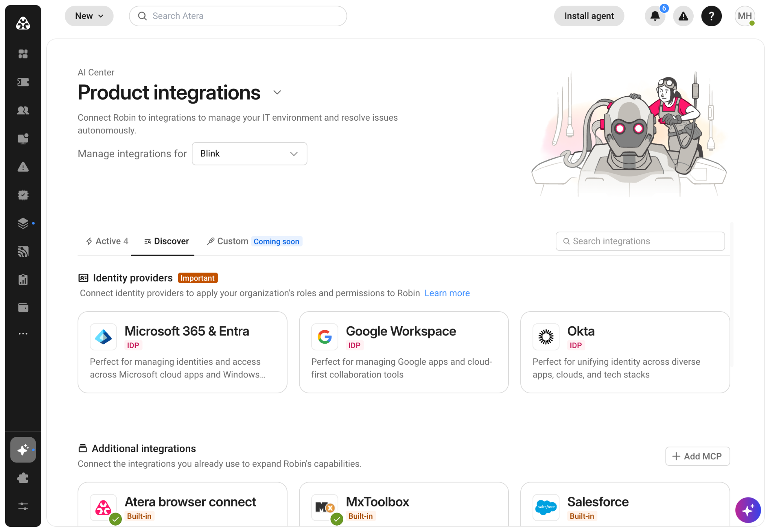770x532 pixels.
Task: Open the Okta integration card
Action: click(625, 352)
